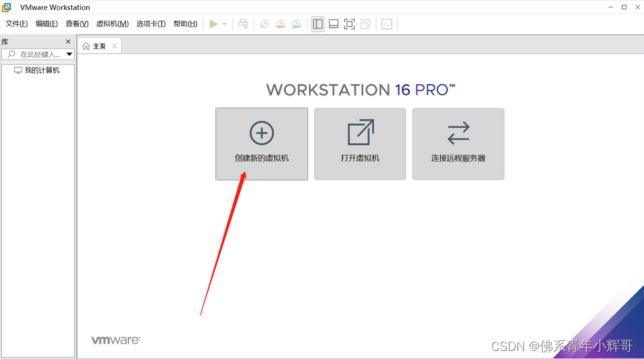Image resolution: width=644 pixels, height=359 pixels.
Task: Click the full screen mode icon
Action: [x=349, y=24]
